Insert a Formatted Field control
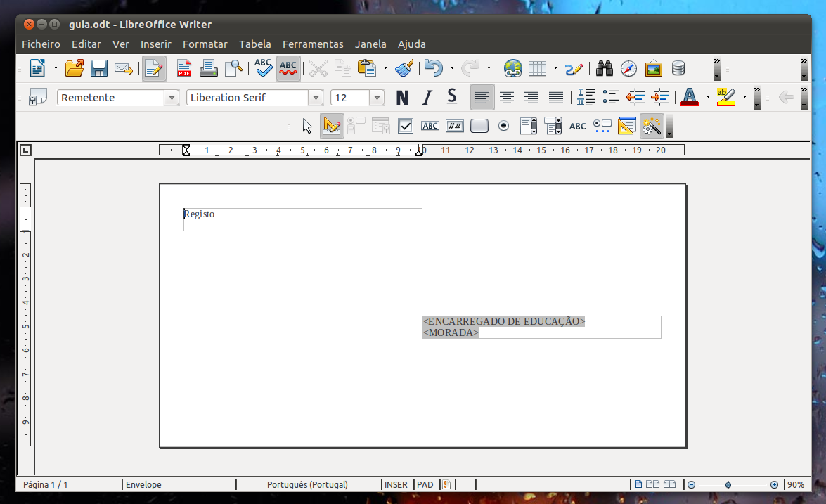Image resolution: width=826 pixels, height=504 pixels. point(454,125)
